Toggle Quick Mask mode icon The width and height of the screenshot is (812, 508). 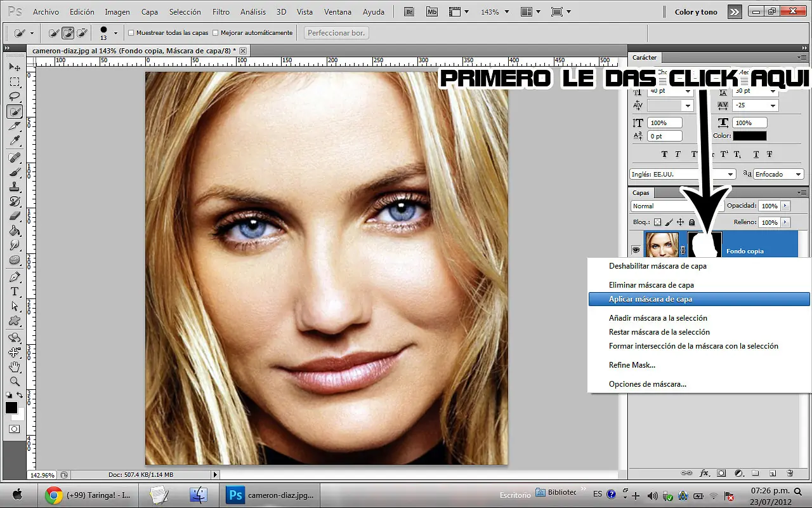point(14,429)
